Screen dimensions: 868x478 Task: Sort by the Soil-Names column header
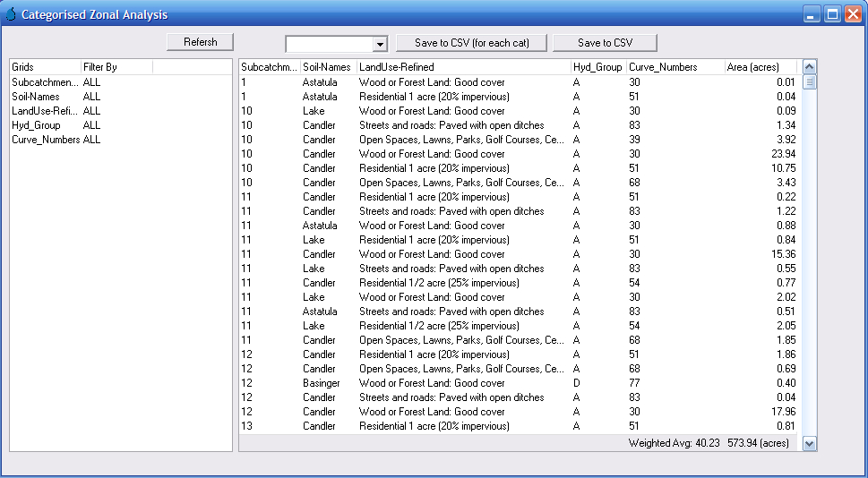click(x=328, y=67)
